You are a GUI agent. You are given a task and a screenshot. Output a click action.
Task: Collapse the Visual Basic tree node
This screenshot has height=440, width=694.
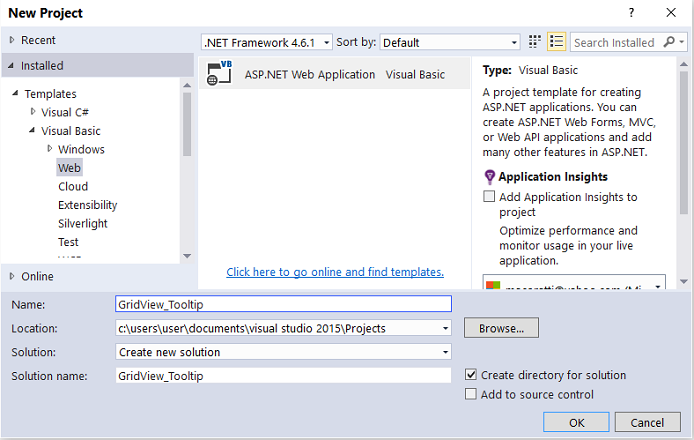(x=32, y=131)
